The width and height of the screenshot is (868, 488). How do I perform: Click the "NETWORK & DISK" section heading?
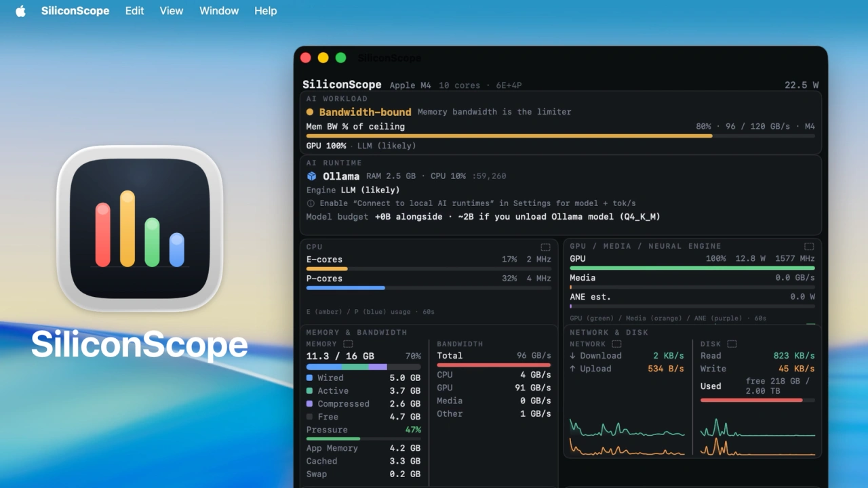pos(609,333)
